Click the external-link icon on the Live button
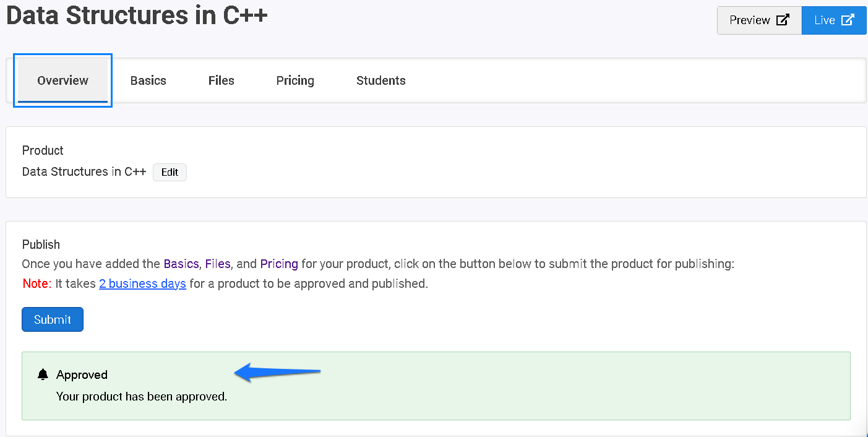Image resolution: width=868 pixels, height=437 pixels. 848,20
